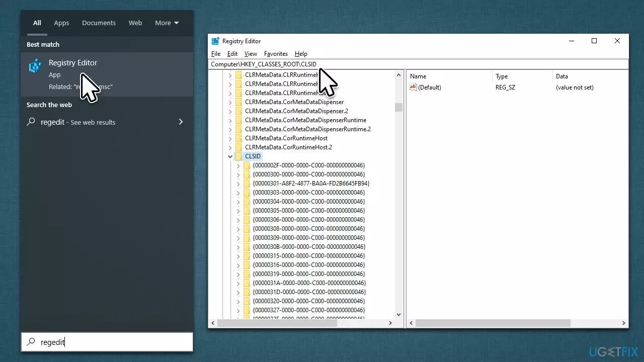
Task: Open the Favorites menu
Action: [x=276, y=54]
